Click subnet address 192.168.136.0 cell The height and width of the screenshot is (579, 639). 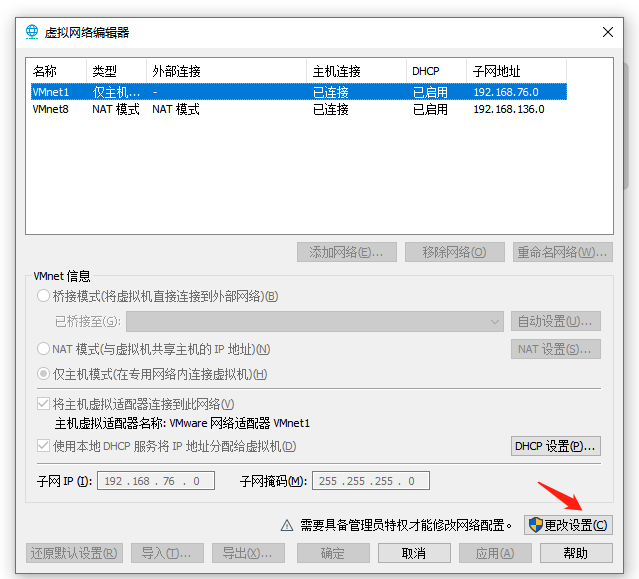(x=509, y=109)
